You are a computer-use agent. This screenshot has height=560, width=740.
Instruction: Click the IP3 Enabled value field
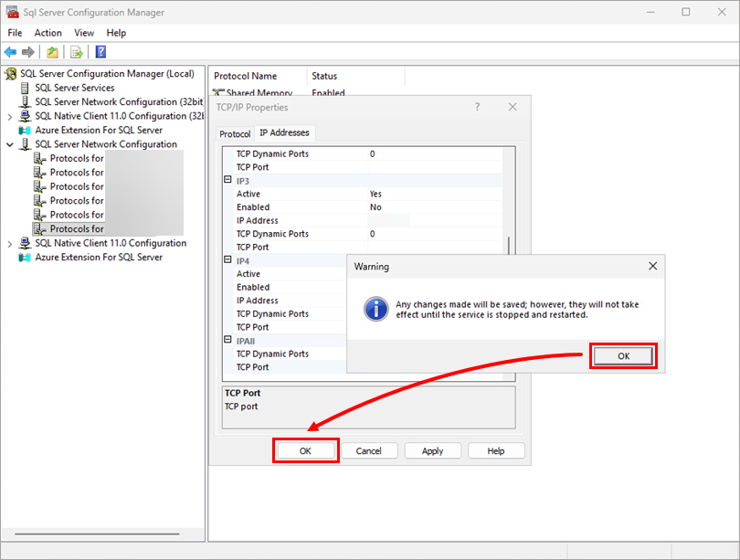point(434,207)
